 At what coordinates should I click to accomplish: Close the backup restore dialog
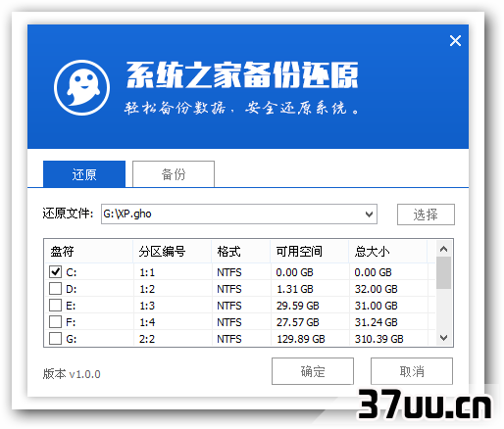point(455,41)
